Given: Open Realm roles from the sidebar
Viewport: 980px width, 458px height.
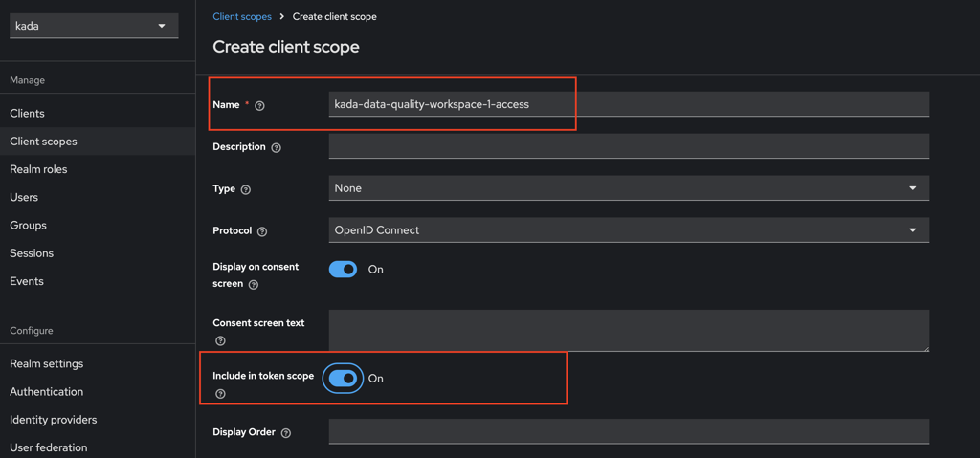Looking at the screenshot, I should point(38,169).
